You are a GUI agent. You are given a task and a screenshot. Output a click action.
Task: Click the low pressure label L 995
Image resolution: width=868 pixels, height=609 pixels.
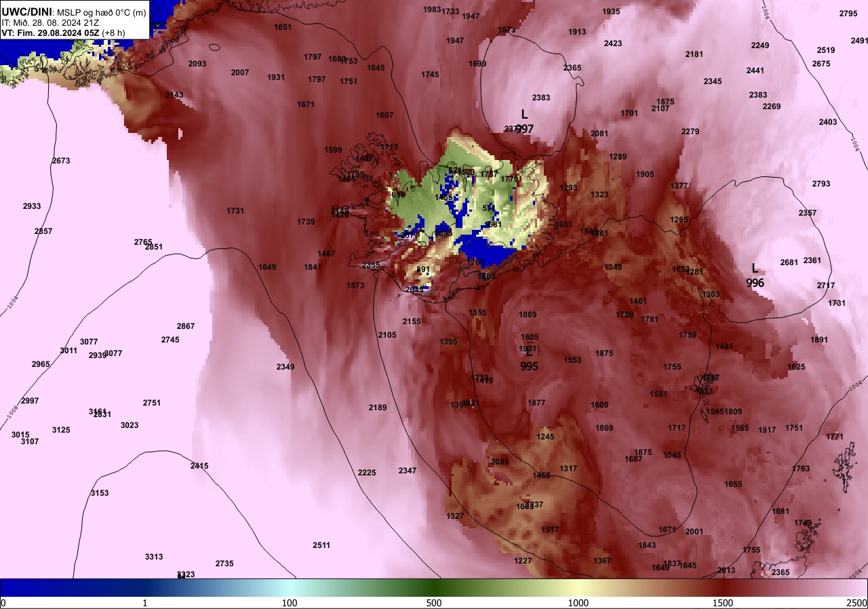point(530,359)
